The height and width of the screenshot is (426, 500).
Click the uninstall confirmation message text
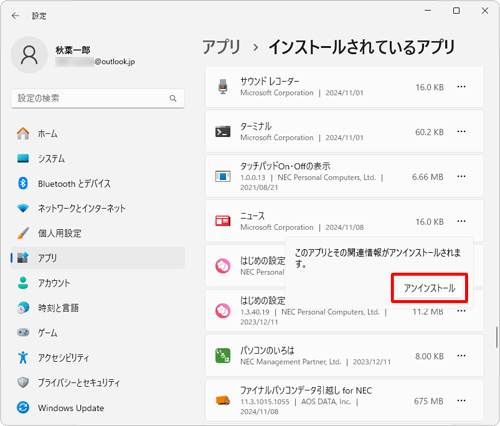(x=377, y=258)
